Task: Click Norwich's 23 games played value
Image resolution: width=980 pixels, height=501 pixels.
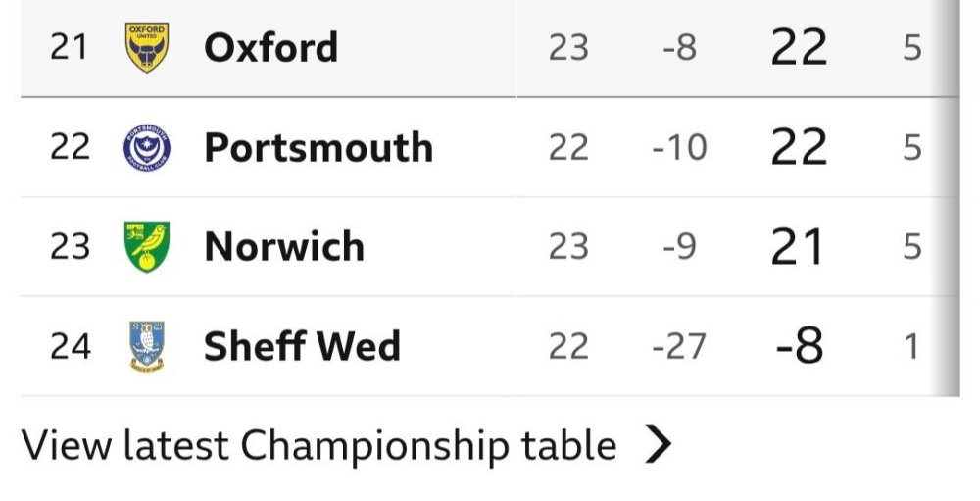Action: (x=568, y=247)
